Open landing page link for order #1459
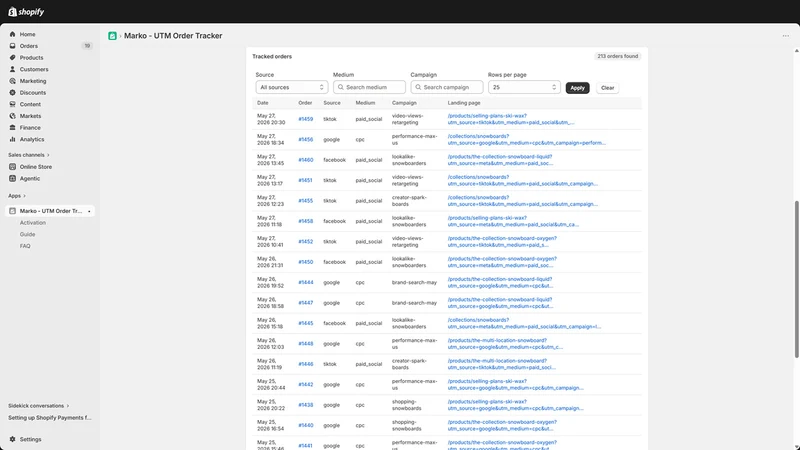This screenshot has height=450, width=800. pos(511,119)
